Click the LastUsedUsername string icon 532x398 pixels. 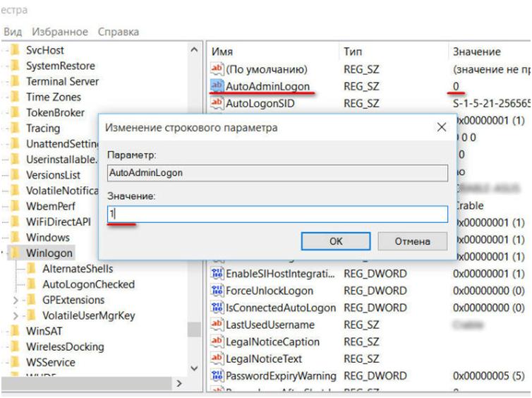pos(217,324)
